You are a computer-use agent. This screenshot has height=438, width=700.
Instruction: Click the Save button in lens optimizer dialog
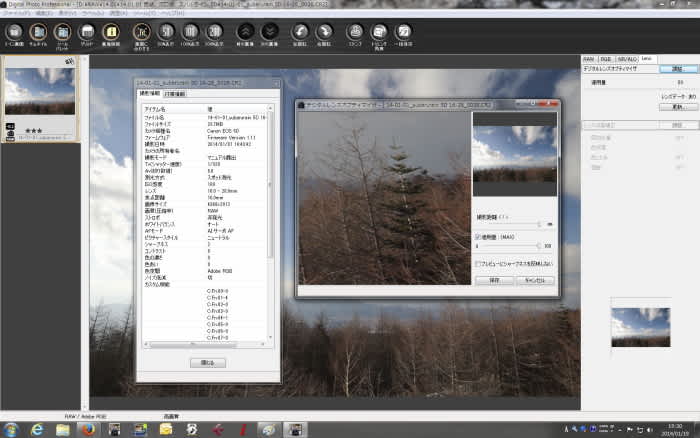point(494,280)
